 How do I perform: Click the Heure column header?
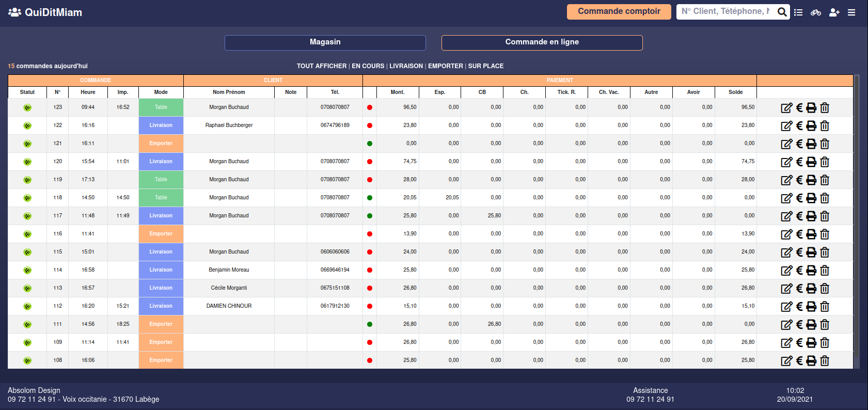click(x=88, y=92)
